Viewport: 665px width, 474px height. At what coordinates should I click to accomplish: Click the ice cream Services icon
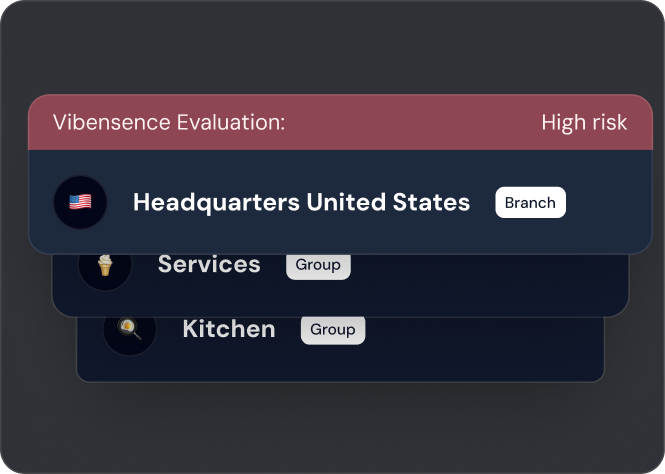click(x=105, y=266)
